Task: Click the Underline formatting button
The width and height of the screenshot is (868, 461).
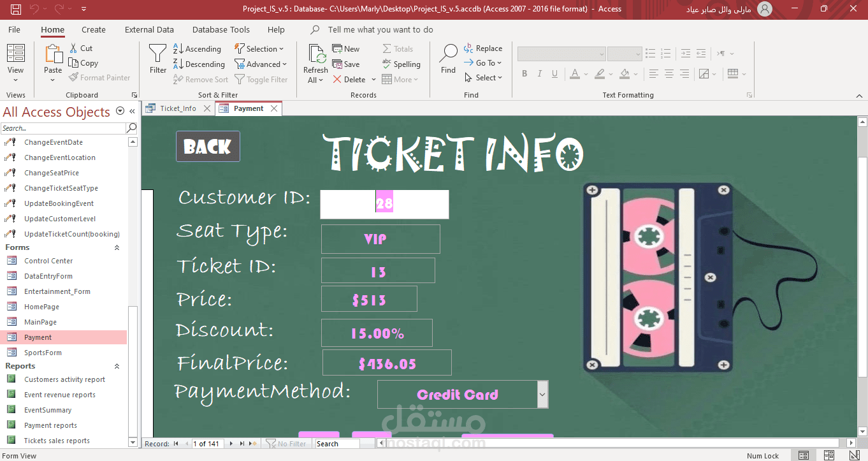Action: (556, 74)
